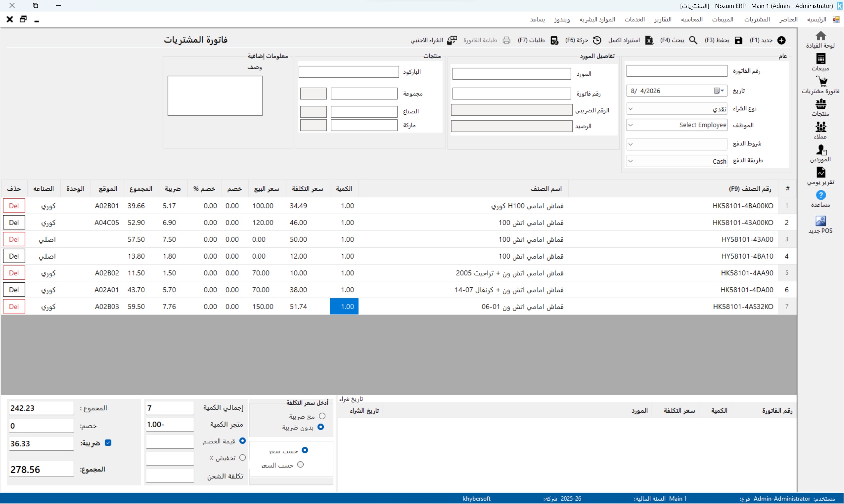This screenshot has height=504, width=844.
Task: Select highlighted quantity cell 1.00 in row 7
Action: tap(344, 307)
